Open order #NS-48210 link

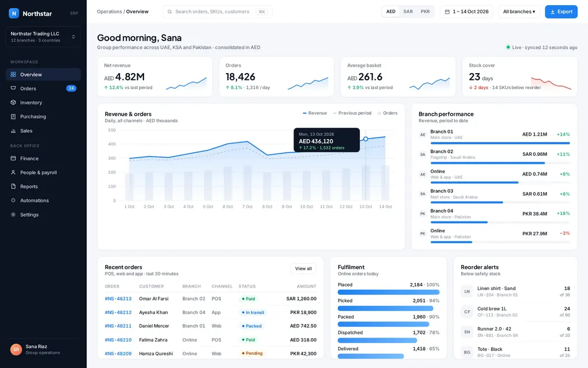(118, 340)
